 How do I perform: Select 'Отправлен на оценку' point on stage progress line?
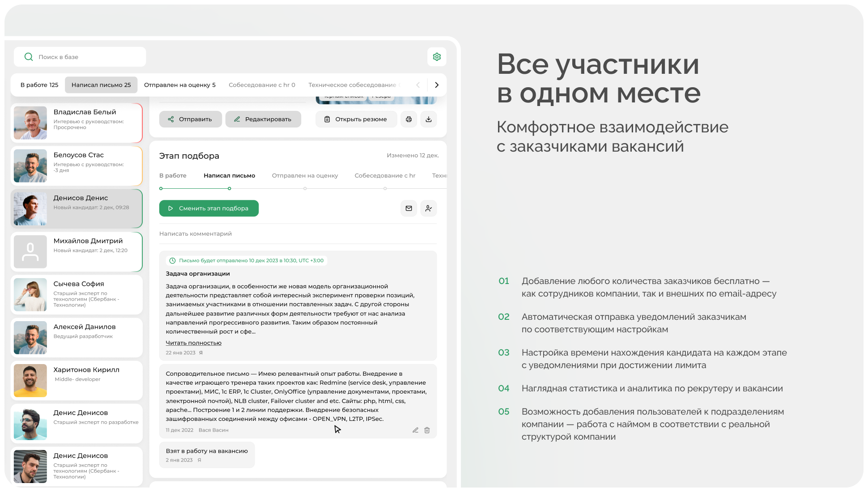305,189
